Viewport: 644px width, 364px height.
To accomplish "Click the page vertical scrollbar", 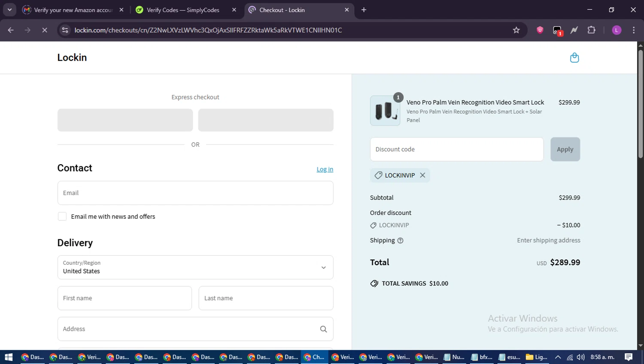I will click(x=640, y=103).
